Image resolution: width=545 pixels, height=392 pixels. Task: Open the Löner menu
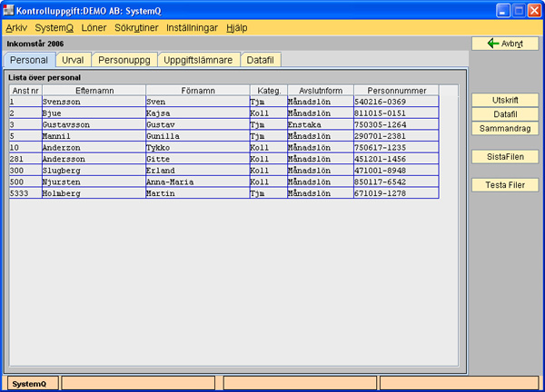coord(94,28)
